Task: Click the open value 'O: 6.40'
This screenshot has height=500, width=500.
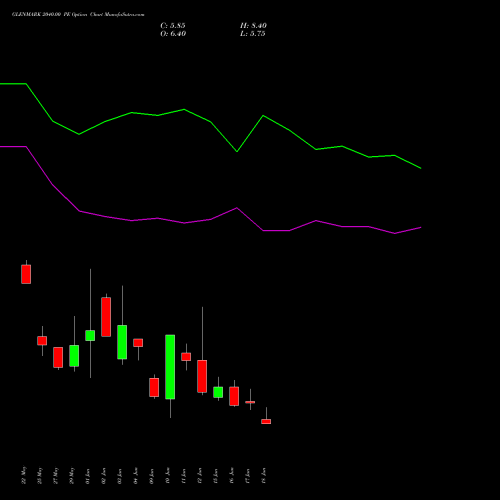Action: point(173,34)
